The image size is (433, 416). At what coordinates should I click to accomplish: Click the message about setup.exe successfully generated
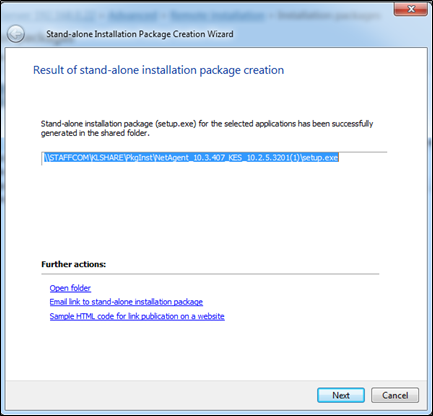(x=207, y=128)
